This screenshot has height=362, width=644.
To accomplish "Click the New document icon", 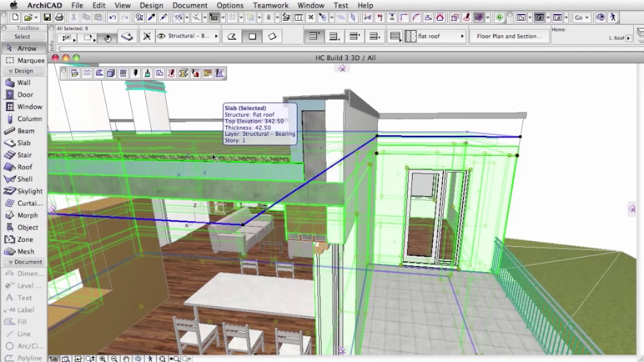I will click(x=15, y=18).
